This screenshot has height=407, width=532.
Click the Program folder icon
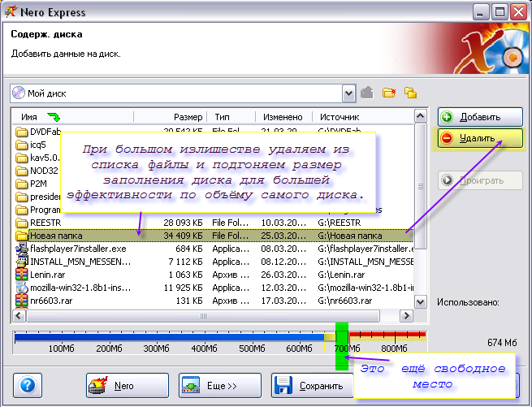coord(22,210)
